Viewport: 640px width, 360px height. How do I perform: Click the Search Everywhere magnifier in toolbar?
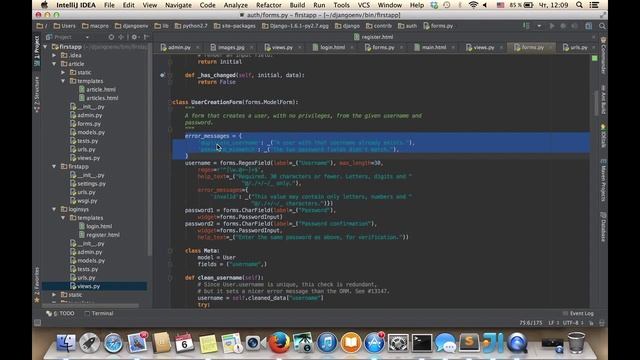click(602, 26)
